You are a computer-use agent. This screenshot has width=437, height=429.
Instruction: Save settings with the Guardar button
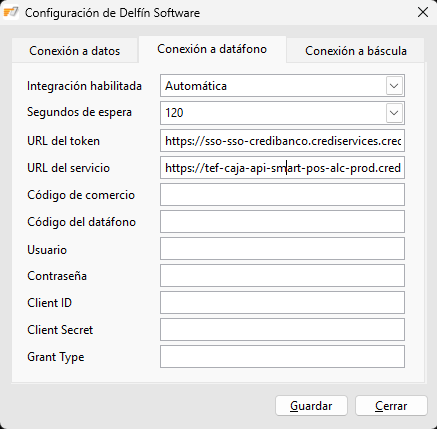point(311,406)
